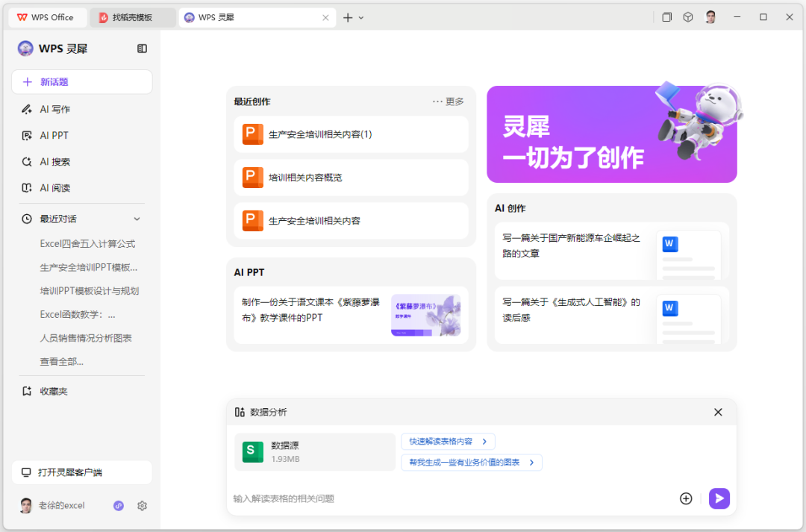Click the WPS 灵犀 logo in sidebar

pyautogui.click(x=25, y=48)
